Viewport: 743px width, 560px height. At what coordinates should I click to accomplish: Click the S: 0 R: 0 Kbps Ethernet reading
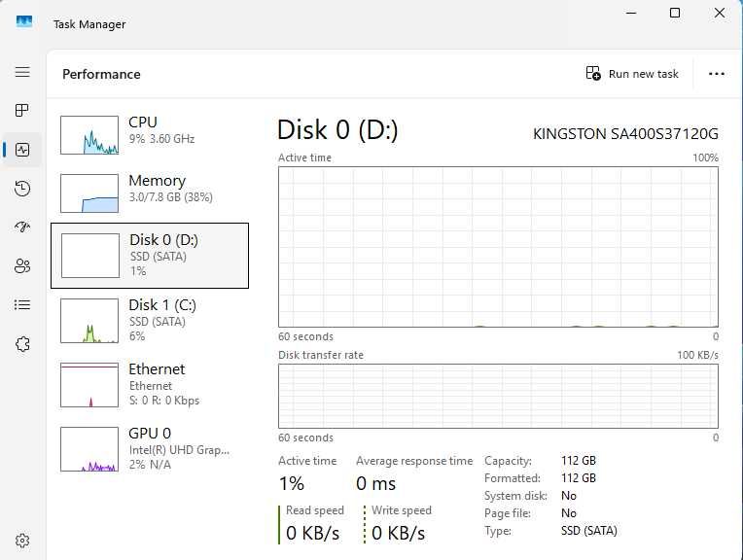point(164,401)
